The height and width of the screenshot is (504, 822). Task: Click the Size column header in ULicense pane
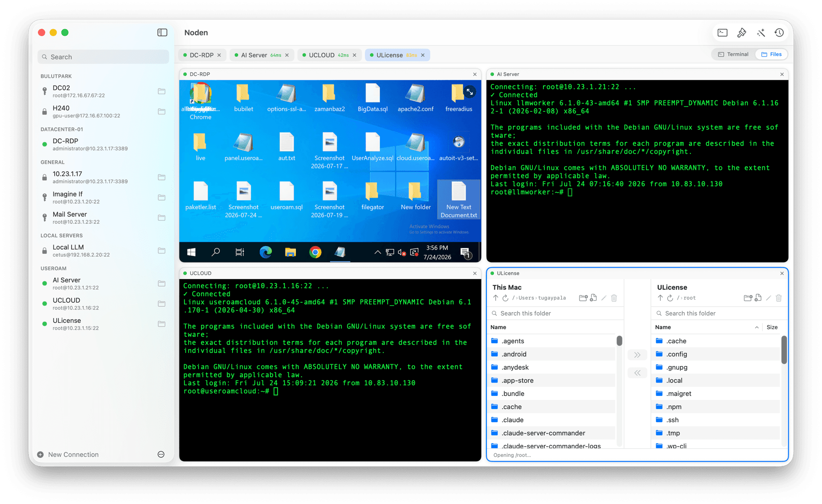click(772, 327)
